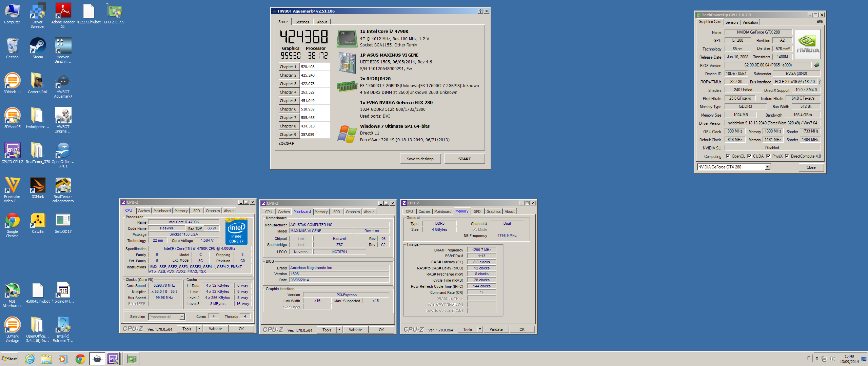Click the Close button in GPU-Z
Image resolution: width=868 pixels, height=366 pixels.
[x=811, y=167]
